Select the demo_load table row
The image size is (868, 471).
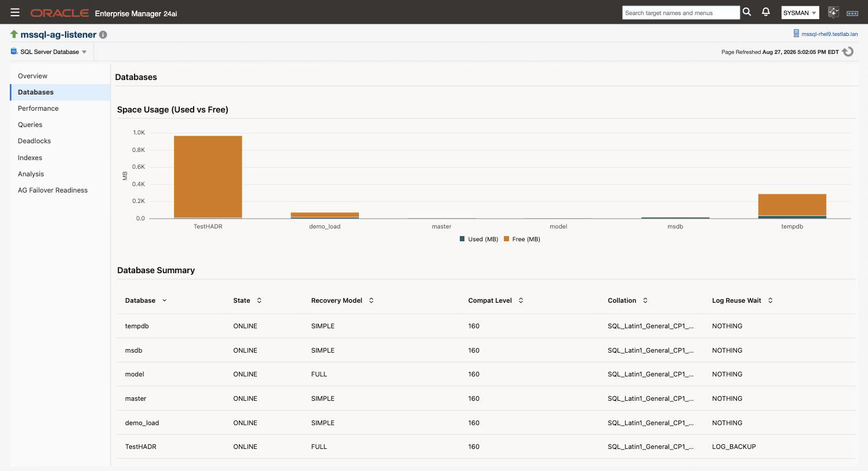pos(486,423)
